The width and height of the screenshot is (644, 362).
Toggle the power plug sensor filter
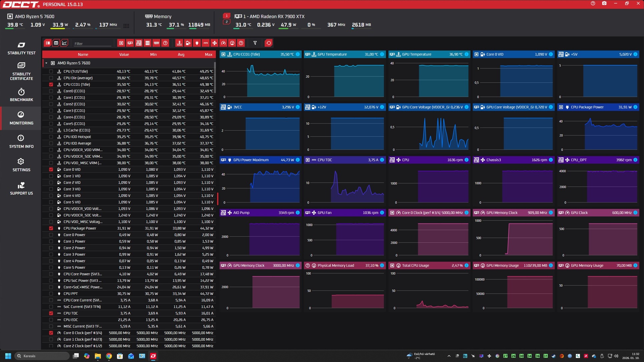tap(197, 43)
